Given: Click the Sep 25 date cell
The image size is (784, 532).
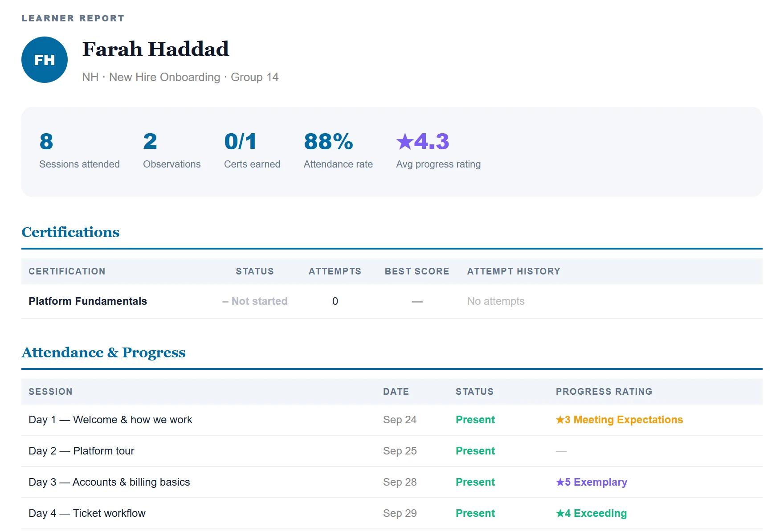Looking at the screenshot, I should [400, 451].
